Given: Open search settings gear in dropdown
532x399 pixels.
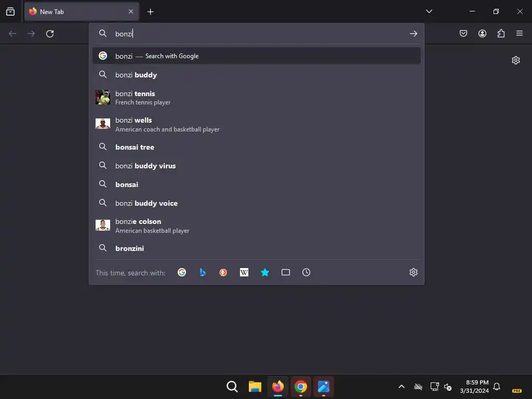Looking at the screenshot, I should coord(413,272).
